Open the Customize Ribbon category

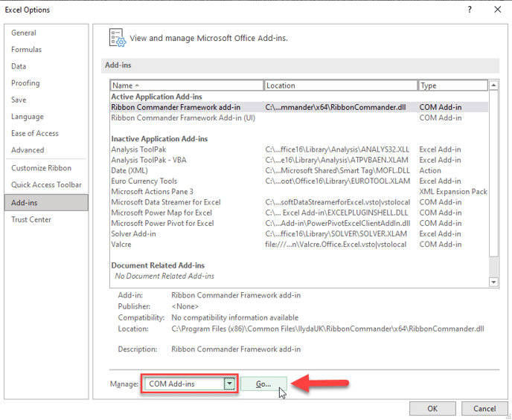(x=41, y=168)
